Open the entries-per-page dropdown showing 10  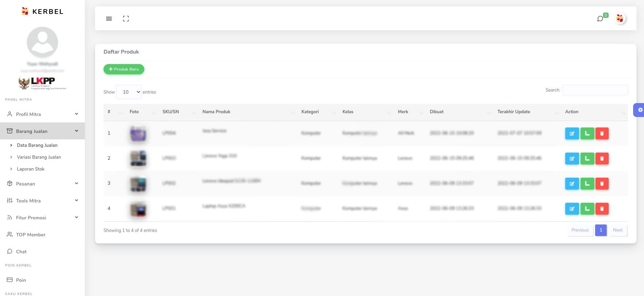(x=129, y=92)
